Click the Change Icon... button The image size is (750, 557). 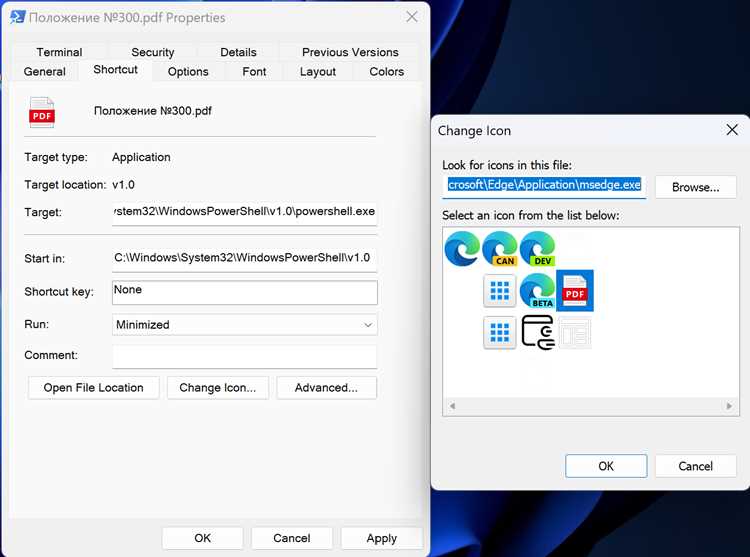[218, 388]
